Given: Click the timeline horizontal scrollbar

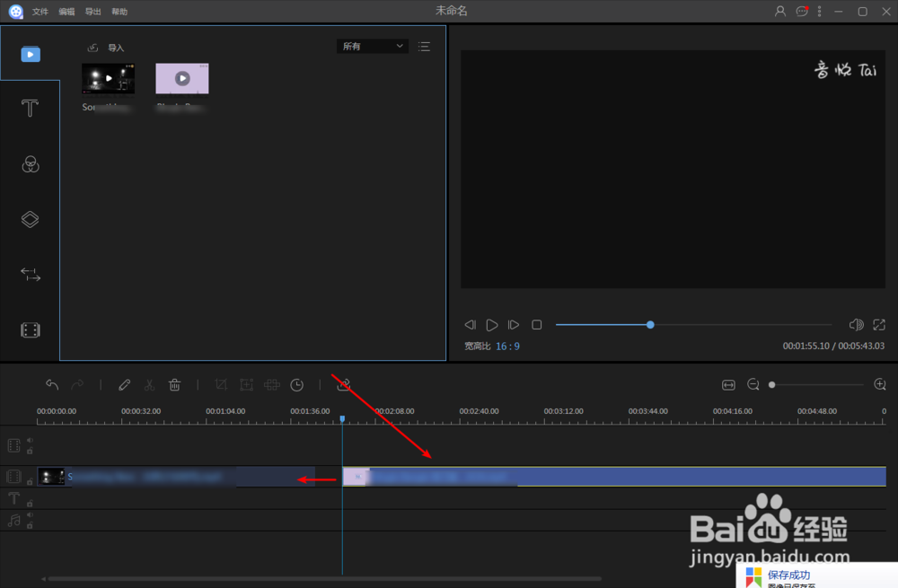Looking at the screenshot, I should point(324,579).
